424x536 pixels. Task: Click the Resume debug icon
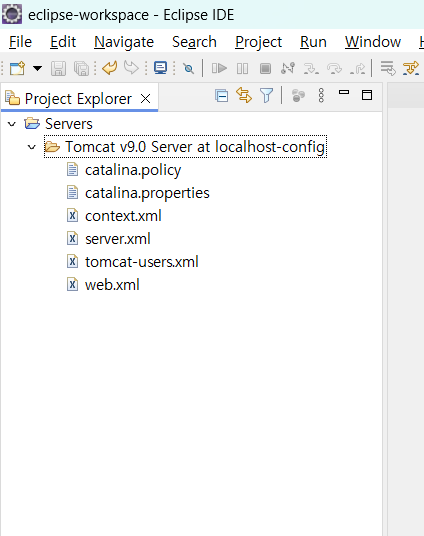[x=219, y=68]
